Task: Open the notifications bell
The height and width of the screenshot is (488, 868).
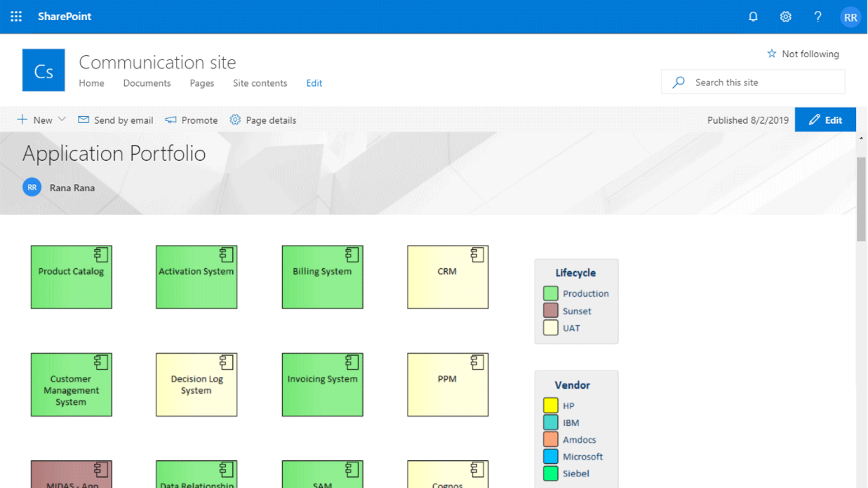Action: tap(753, 16)
